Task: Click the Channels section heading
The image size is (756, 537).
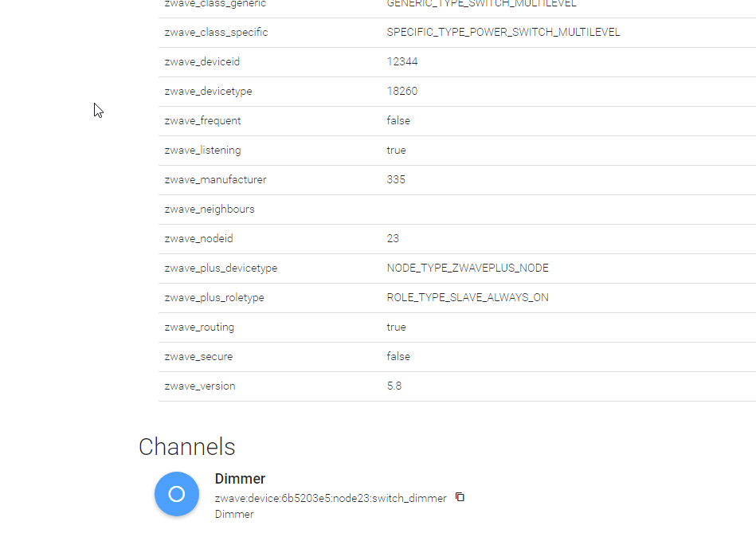Action: click(187, 447)
